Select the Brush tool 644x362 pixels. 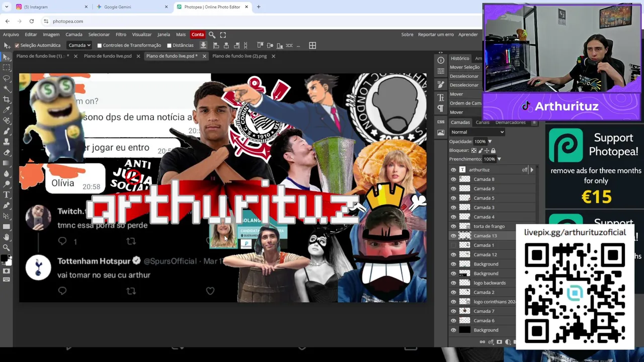pos(7,131)
